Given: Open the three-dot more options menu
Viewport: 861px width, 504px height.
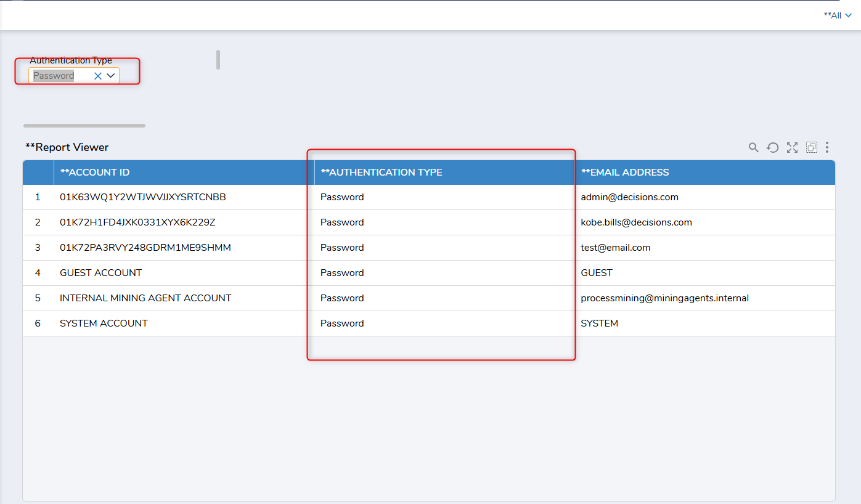Looking at the screenshot, I should click(x=827, y=147).
